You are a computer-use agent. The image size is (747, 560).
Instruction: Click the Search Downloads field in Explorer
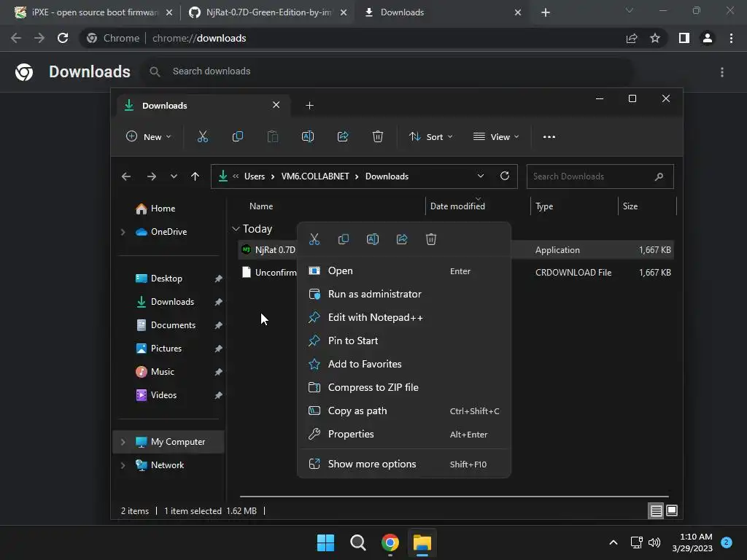click(600, 176)
